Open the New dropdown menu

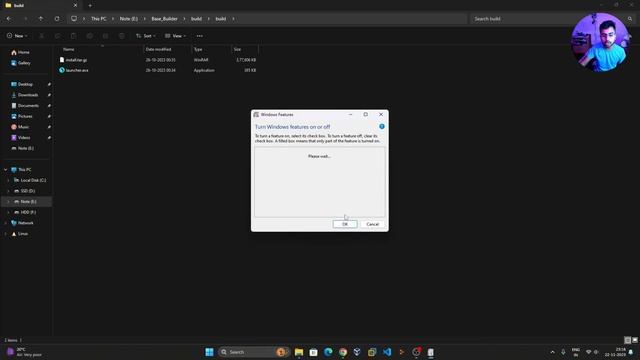17,36
